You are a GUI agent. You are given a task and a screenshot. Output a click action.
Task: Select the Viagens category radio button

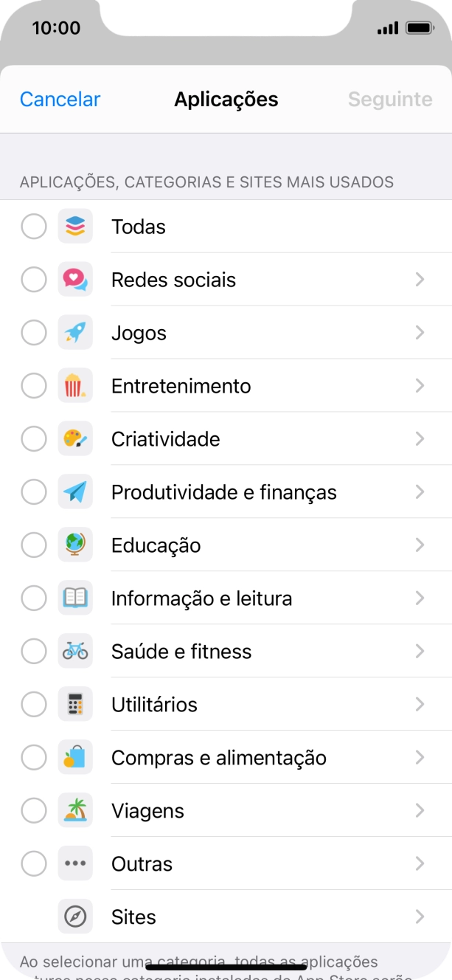[34, 811]
